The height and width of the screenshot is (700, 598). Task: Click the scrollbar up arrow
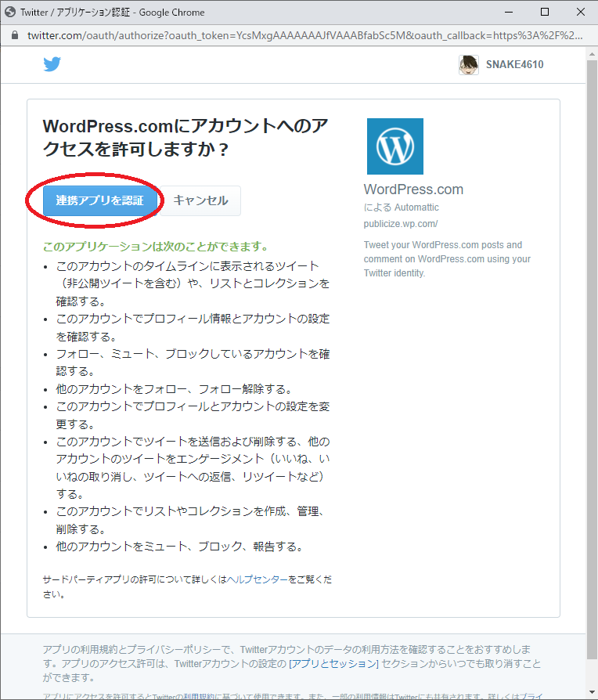coord(592,53)
